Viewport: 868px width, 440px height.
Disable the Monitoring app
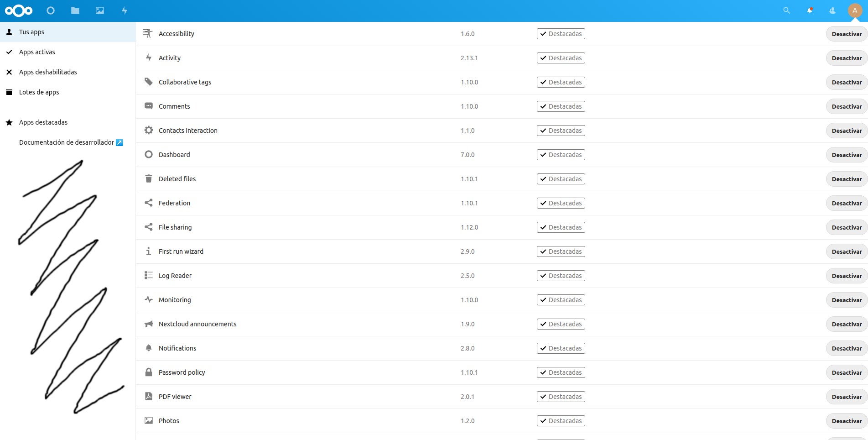pyautogui.click(x=847, y=300)
